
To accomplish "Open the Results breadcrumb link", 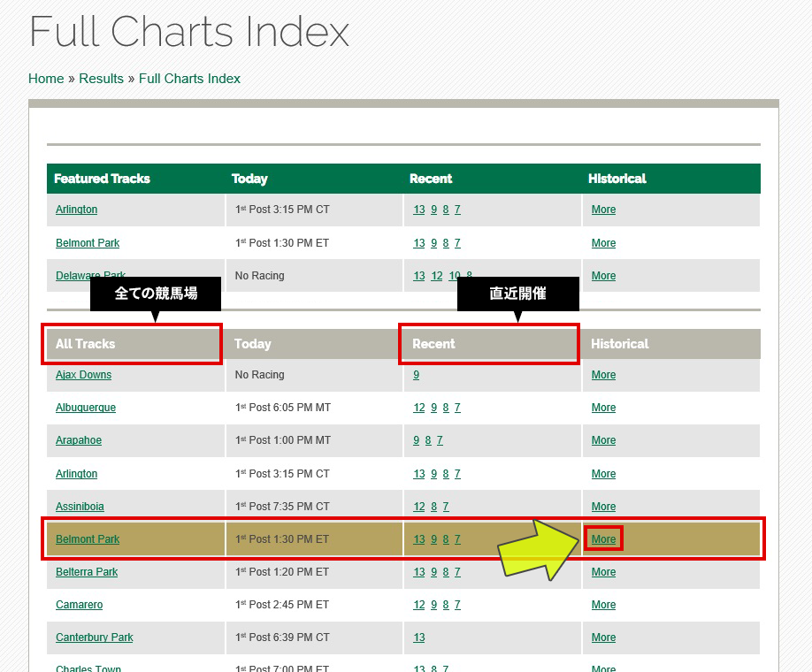I will (101, 79).
